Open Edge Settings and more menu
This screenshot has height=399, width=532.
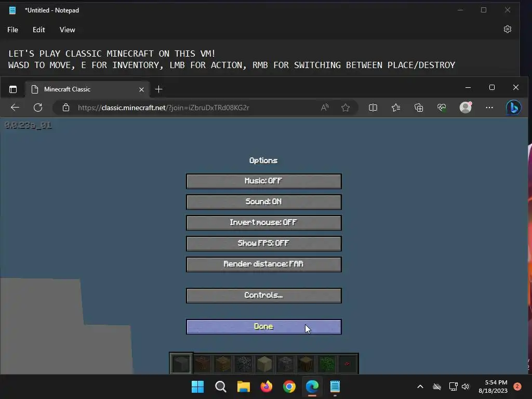tap(489, 108)
